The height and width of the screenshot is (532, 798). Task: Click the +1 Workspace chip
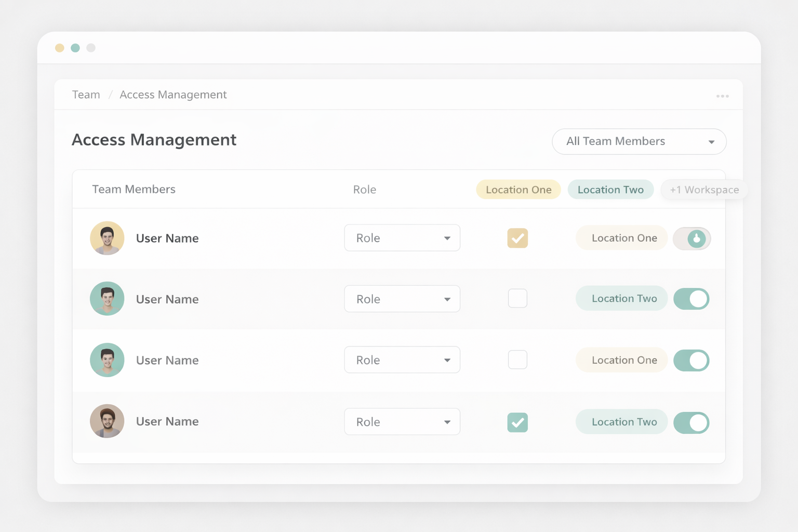coord(704,190)
